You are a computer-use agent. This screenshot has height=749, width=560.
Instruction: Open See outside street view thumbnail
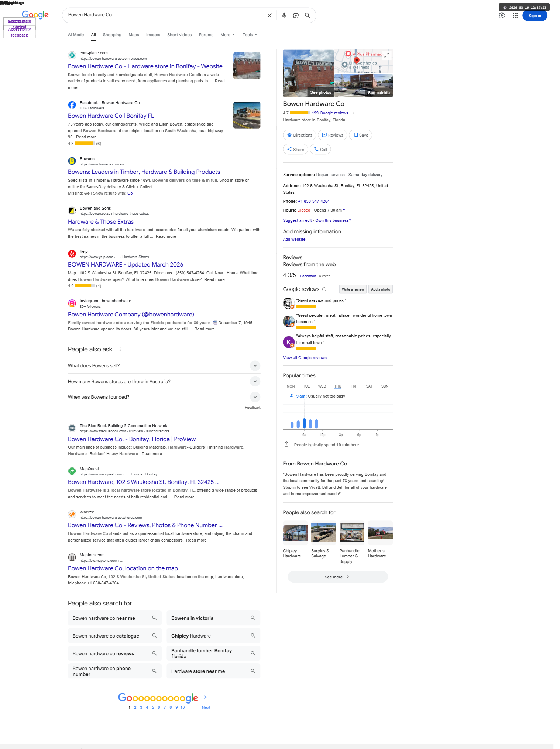(364, 85)
